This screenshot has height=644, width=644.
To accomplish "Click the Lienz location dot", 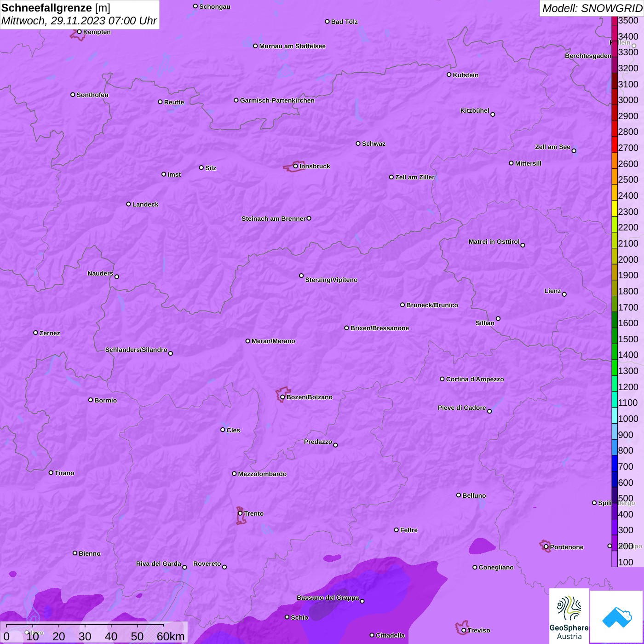I will pyautogui.click(x=564, y=294).
